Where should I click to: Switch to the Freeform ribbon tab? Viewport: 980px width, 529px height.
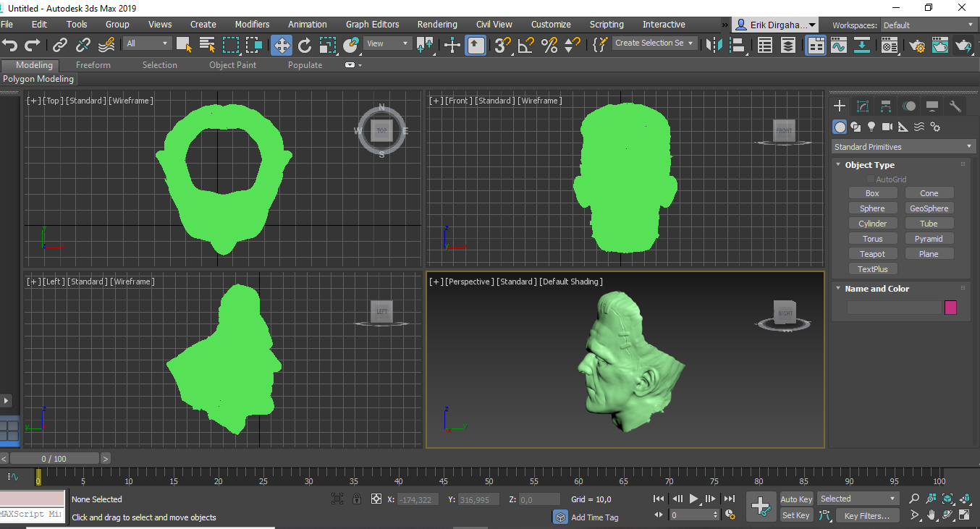coord(93,65)
